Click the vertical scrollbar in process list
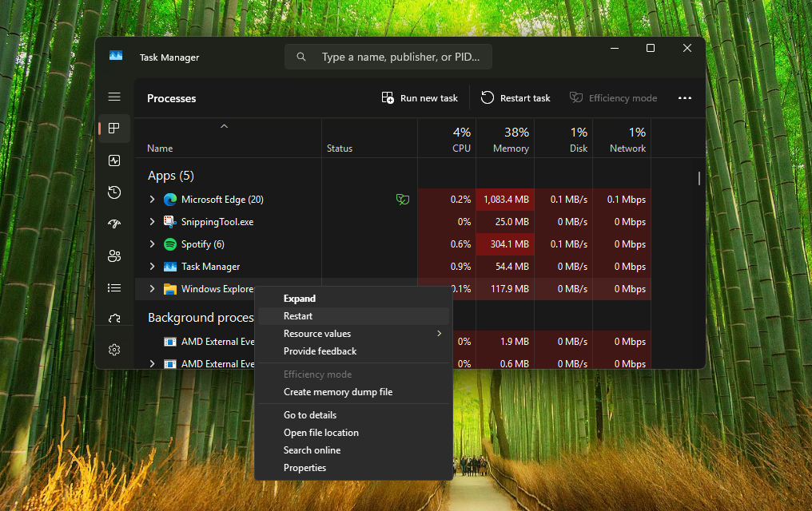This screenshot has width=812, height=511. point(699,179)
